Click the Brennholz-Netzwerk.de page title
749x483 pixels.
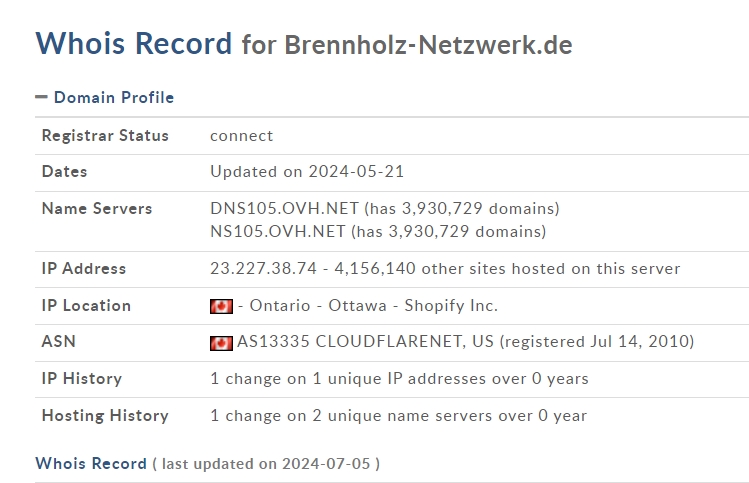(x=428, y=45)
